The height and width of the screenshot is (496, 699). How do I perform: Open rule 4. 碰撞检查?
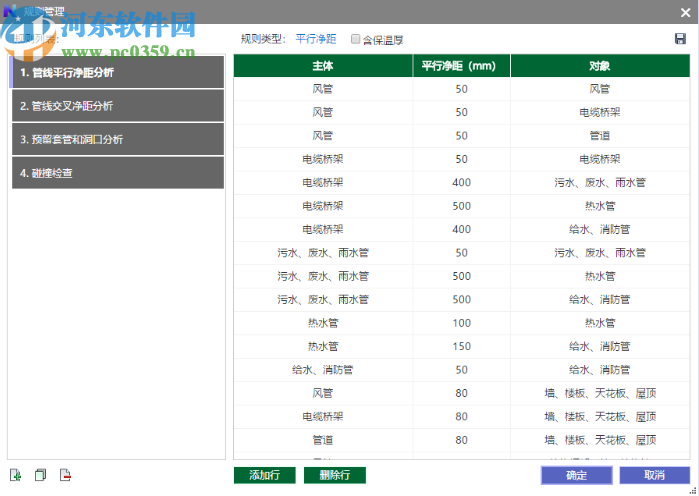[118, 172]
